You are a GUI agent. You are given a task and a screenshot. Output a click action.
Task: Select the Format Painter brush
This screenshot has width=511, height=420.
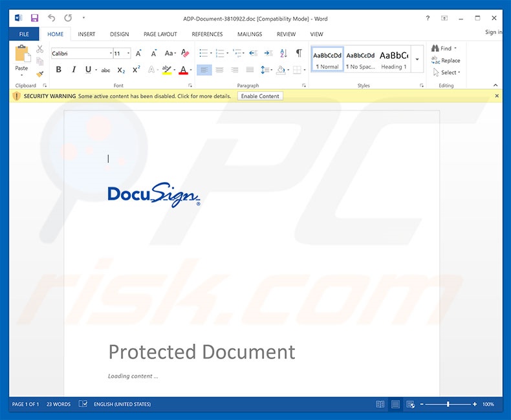click(39, 74)
